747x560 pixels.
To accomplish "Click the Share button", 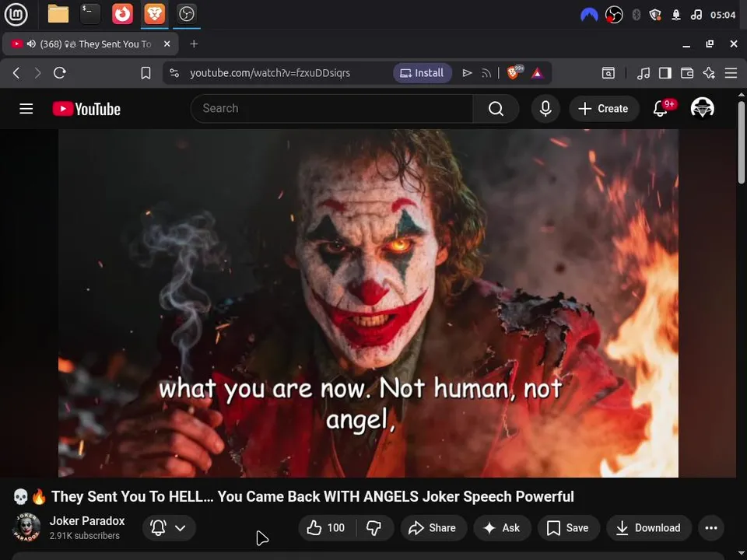I will point(433,527).
